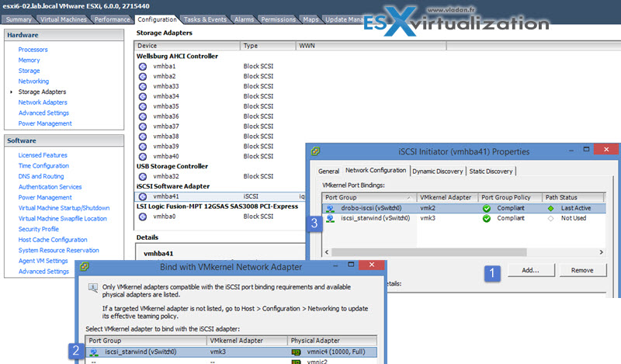Select the vmhba34 adapter icon
The height and width of the screenshot is (364, 621).
[x=143, y=97]
